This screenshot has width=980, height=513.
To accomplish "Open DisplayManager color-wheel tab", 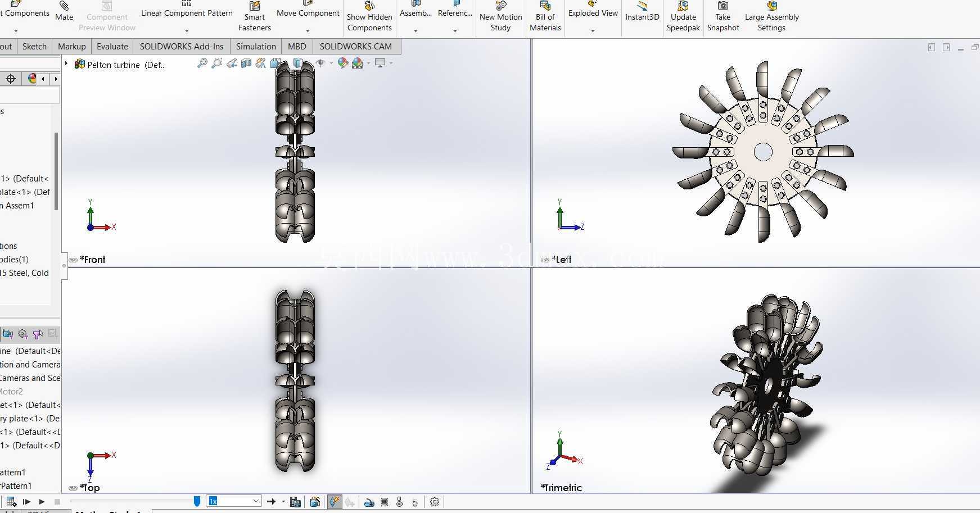I will click(32, 79).
